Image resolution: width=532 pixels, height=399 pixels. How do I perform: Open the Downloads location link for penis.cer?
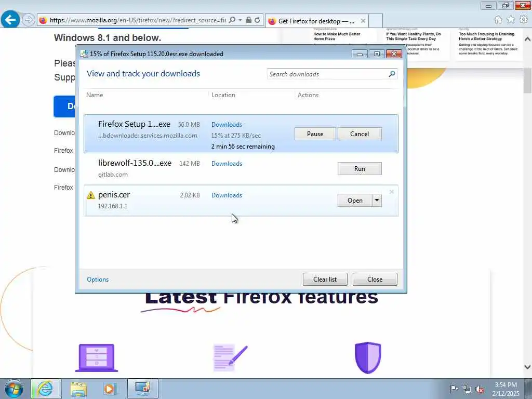(x=227, y=195)
